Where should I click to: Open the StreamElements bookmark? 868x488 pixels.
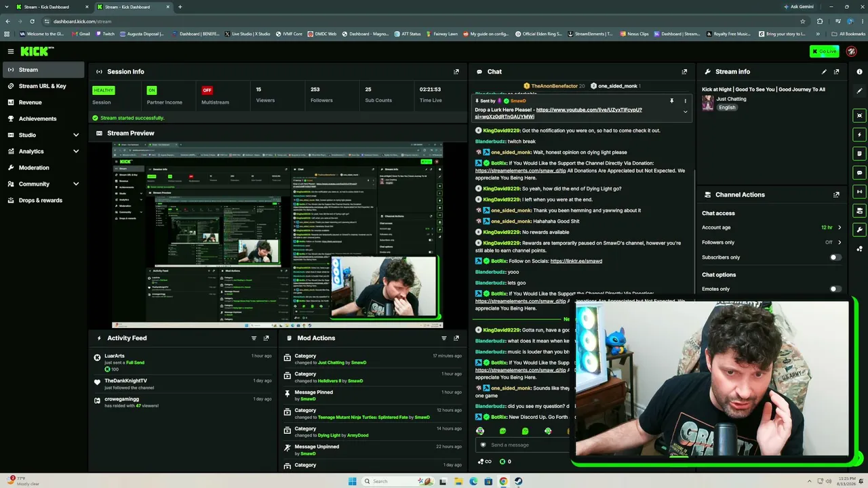(590, 34)
